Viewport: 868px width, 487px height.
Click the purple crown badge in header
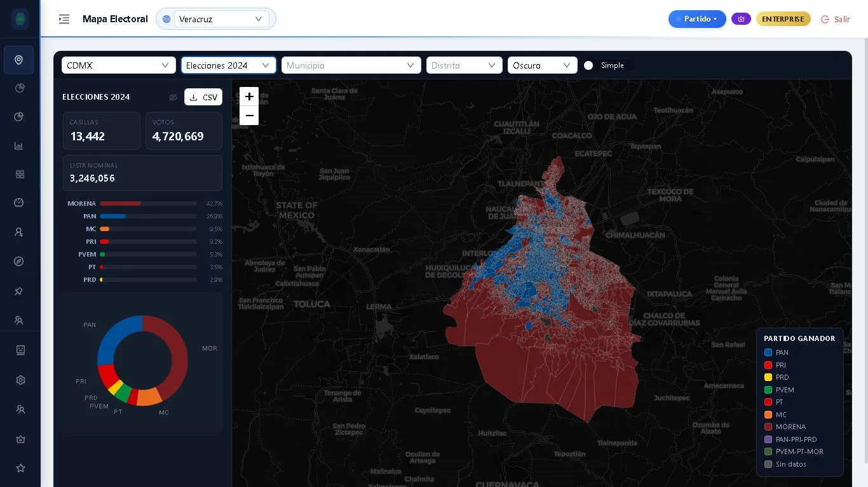[x=741, y=19]
